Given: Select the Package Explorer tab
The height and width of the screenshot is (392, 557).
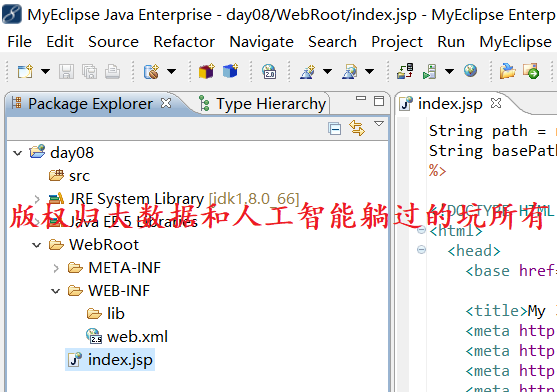Looking at the screenshot, I should [91, 104].
